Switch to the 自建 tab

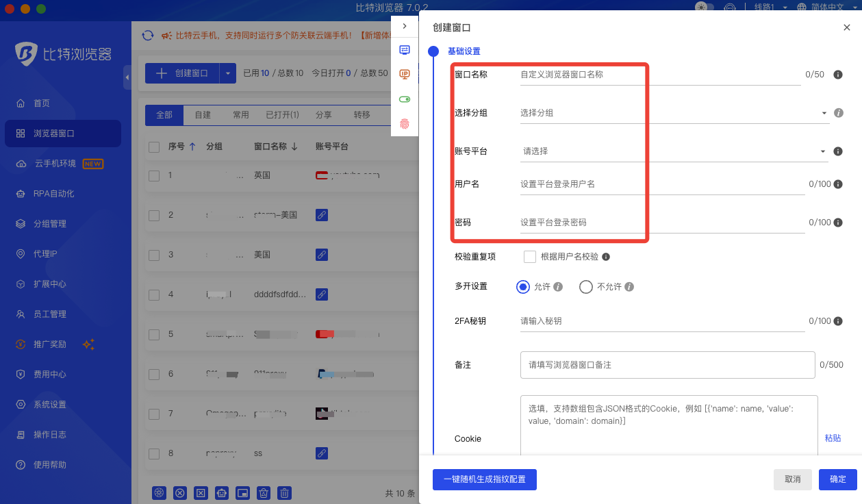203,115
